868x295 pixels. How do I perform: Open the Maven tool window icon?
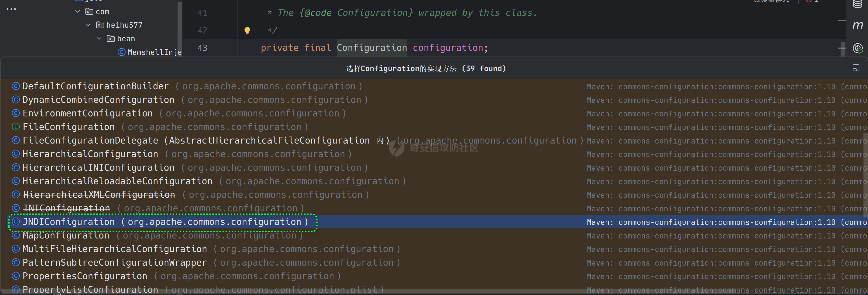tap(858, 25)
